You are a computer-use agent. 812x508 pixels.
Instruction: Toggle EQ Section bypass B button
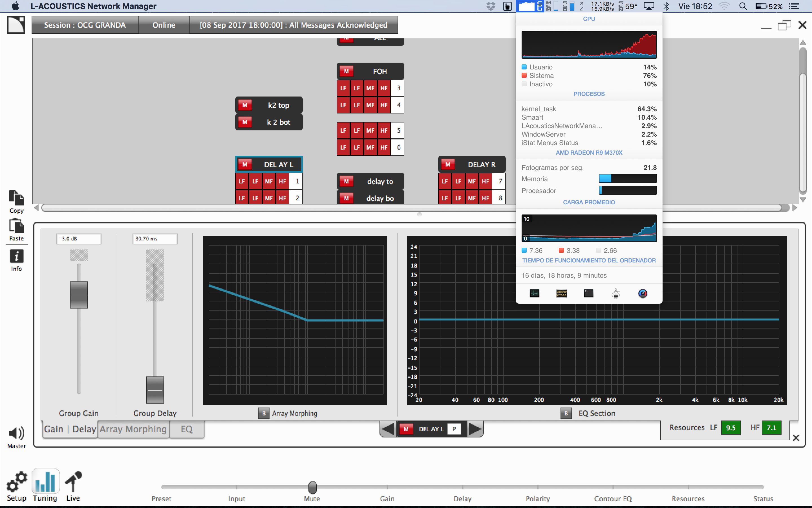point(566,413)
